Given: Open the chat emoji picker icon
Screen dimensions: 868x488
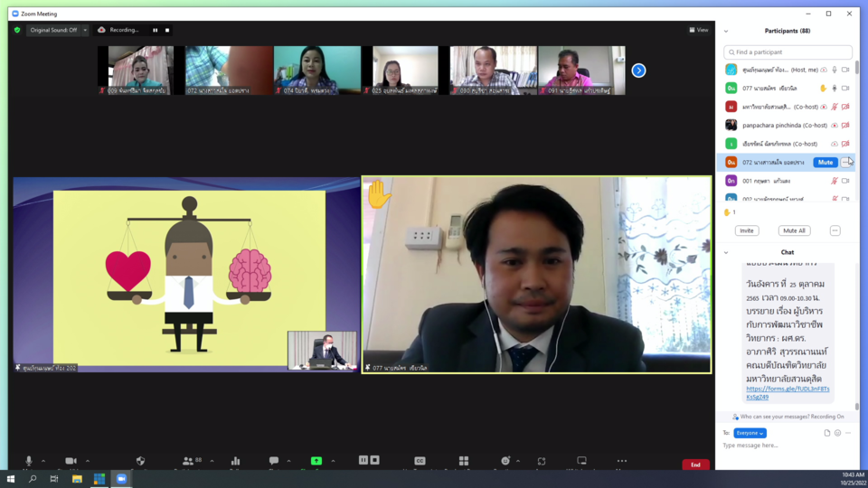Looking at the screenshot, I should click(x=837, y=433).
